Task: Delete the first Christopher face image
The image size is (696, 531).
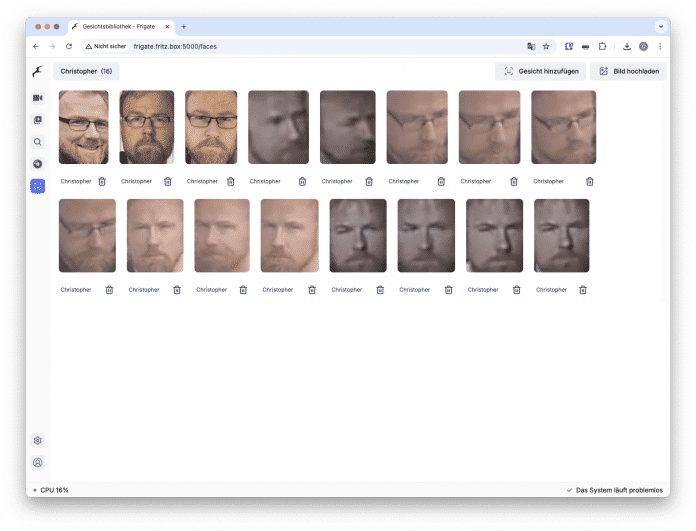Action: pos(102,182)
